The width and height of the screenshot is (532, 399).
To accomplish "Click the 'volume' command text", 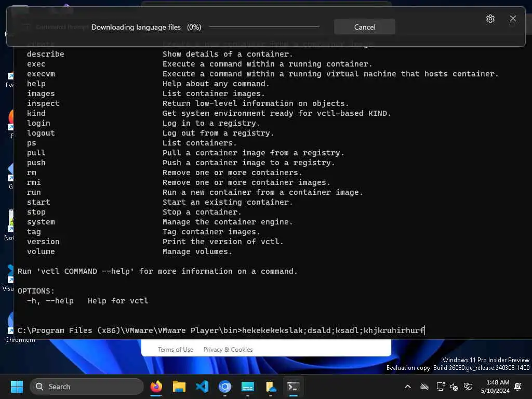I will point(41,251).
